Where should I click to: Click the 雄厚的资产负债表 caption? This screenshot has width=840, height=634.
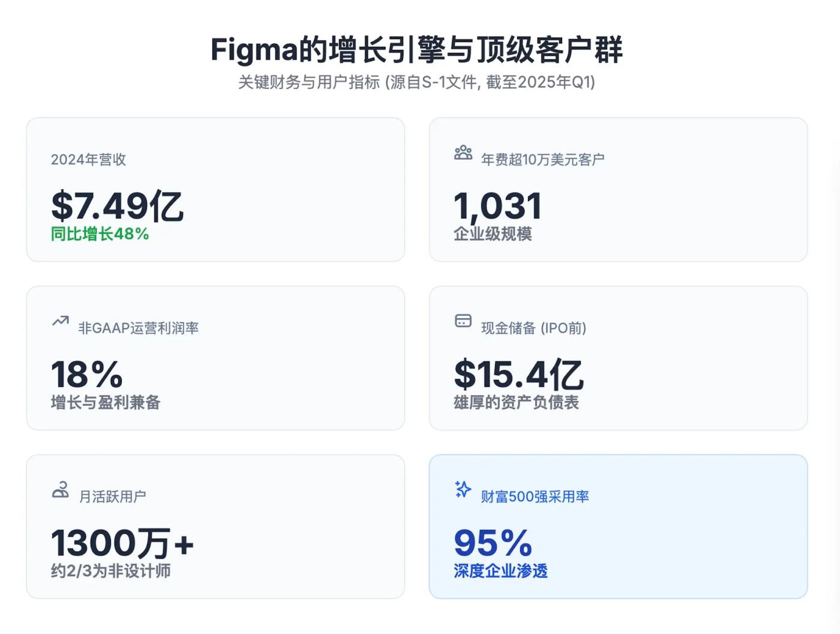(516, 402)
